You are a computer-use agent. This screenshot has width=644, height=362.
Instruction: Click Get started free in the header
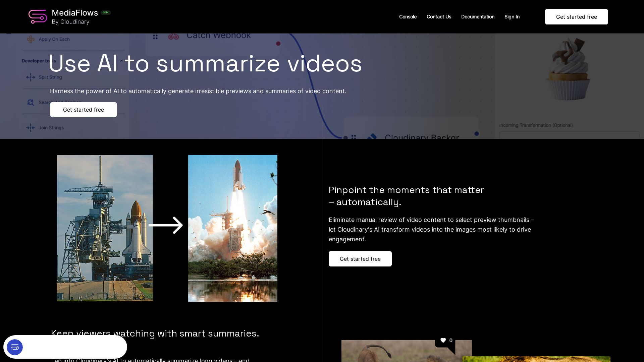tap(576, 16)
